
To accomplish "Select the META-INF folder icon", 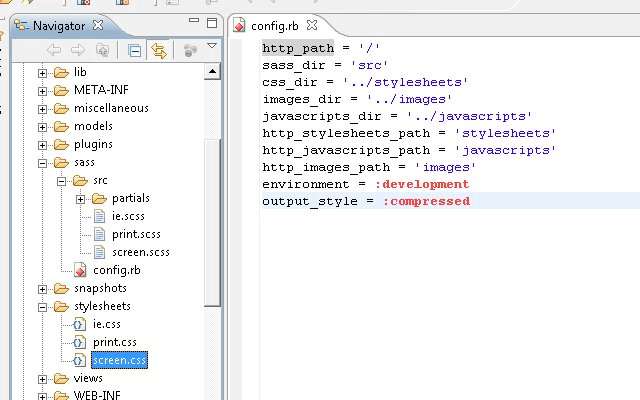I will click(61, 91).
